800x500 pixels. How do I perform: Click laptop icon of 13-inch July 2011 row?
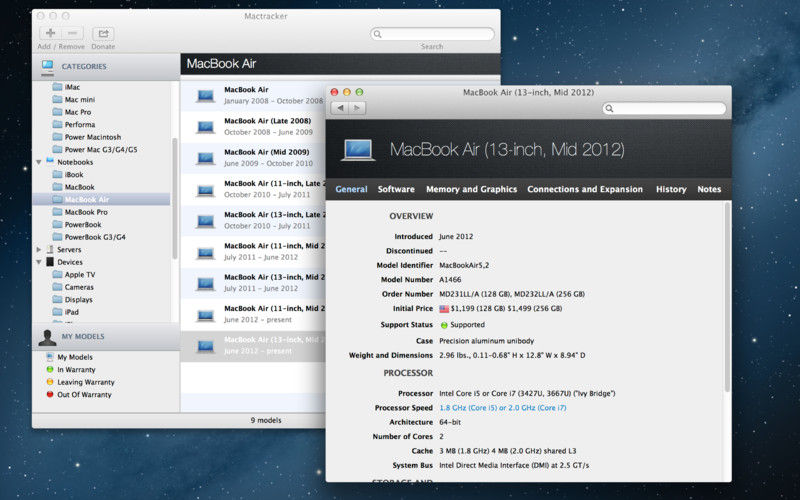click(x=206, y=284)
